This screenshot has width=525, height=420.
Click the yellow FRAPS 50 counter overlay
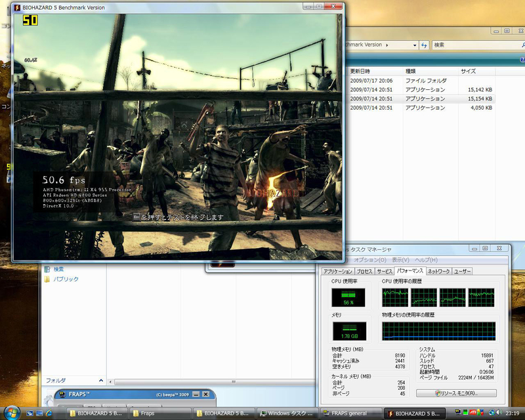30,20
